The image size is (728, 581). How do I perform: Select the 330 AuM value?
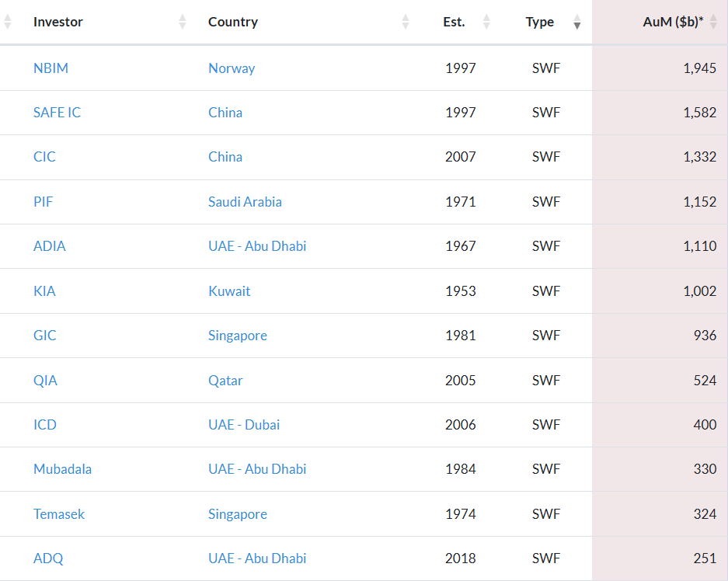[705, 469]
